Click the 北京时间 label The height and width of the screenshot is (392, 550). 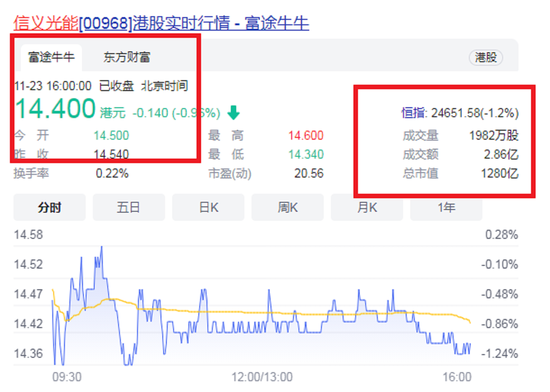click(165, 86)
